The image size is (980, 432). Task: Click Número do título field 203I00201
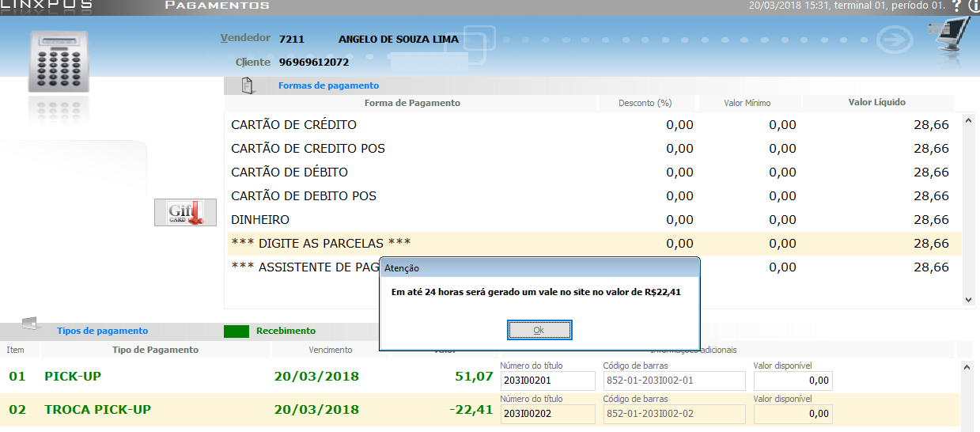[x=547, y=381]
